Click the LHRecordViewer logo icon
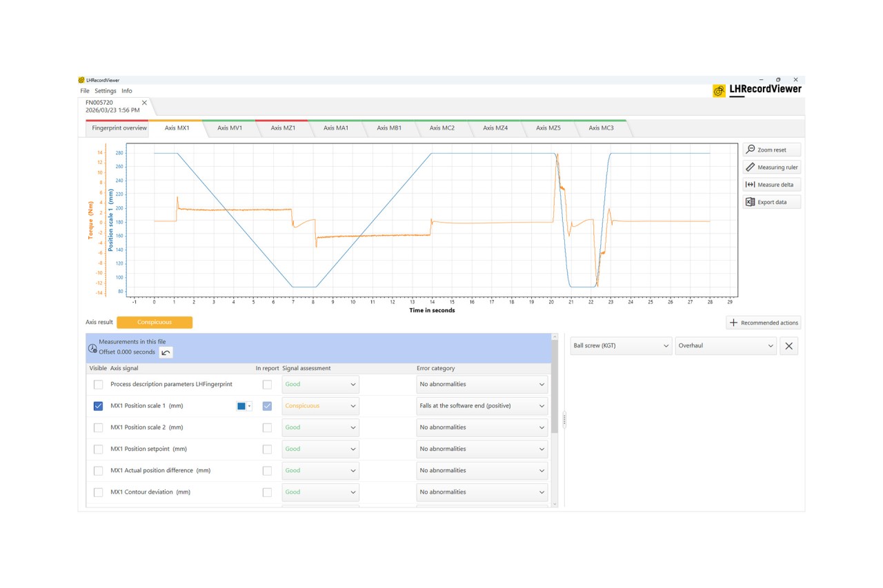Screen dimensions: 883x588 719,90
